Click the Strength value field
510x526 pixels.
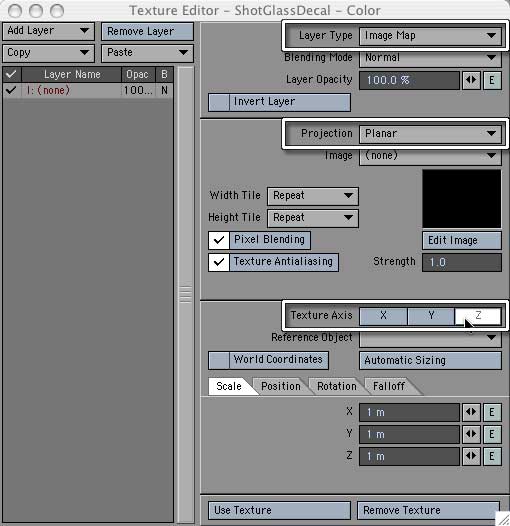point(462,262)
